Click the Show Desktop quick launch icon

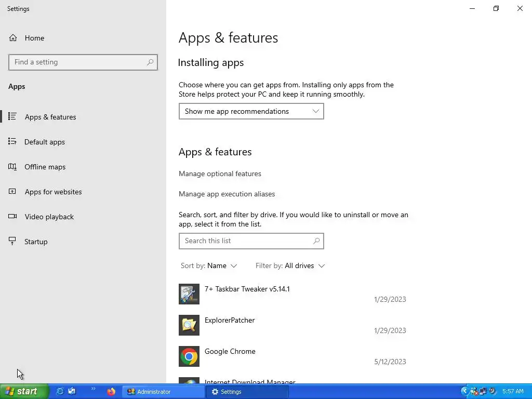(x=72, y=391)
